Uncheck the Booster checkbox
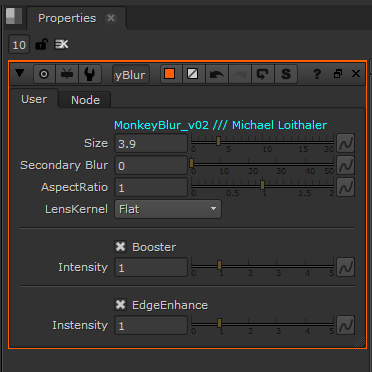 point(120,247)
